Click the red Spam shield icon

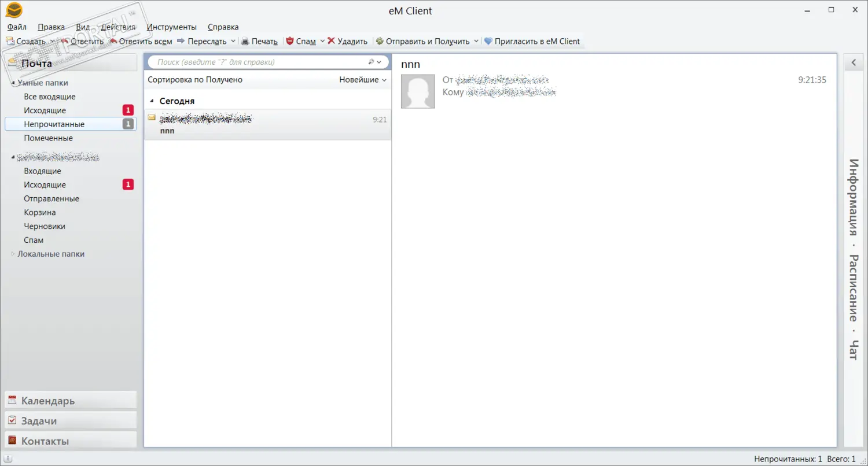(290, 42)
